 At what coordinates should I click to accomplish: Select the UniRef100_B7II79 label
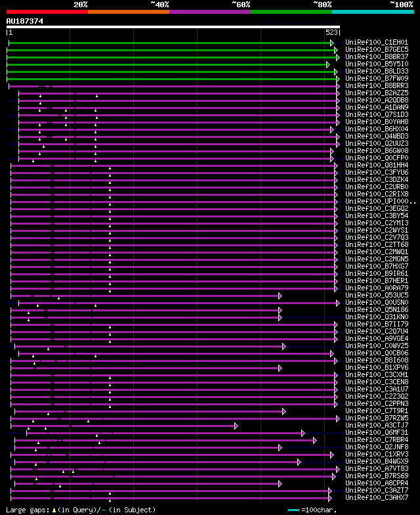[x=377, y=325]
